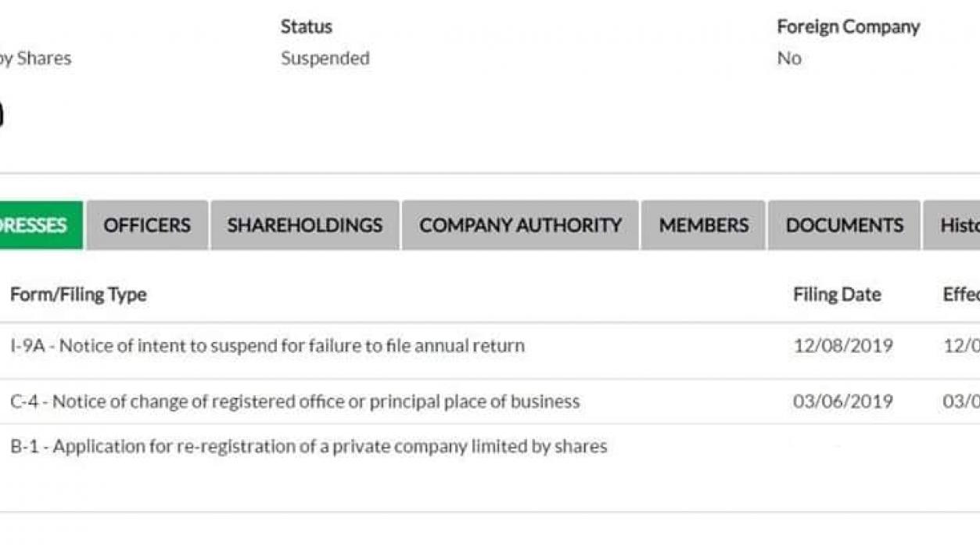Click the Status field label
The height and width of the screenshot is (551, 980).
coord(307,27)
